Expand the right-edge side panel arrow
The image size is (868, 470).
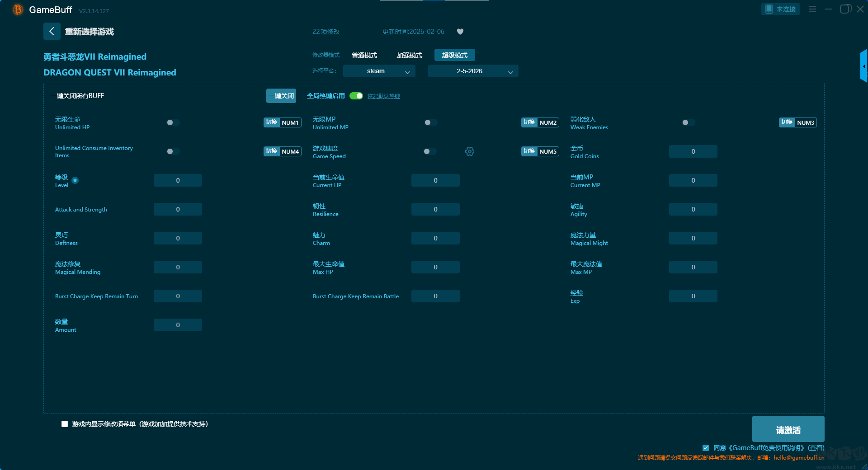[x=863, y=66]
